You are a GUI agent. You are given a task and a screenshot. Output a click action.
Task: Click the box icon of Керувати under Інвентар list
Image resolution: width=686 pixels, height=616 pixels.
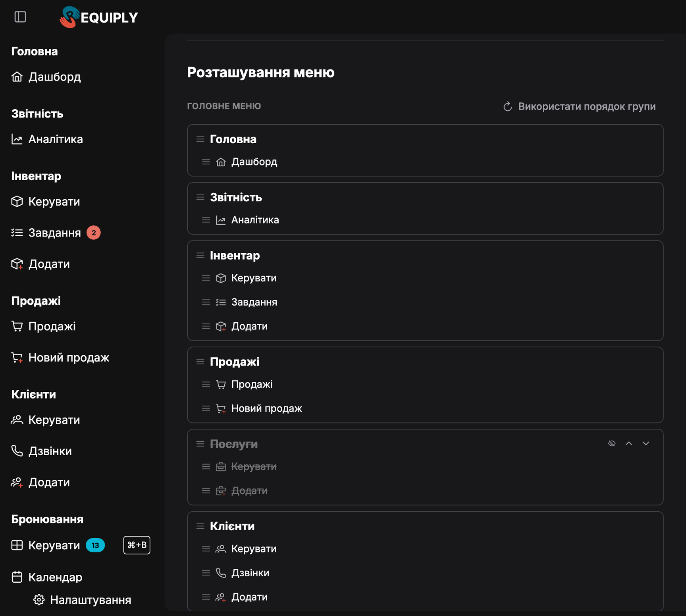coord(221,278)
